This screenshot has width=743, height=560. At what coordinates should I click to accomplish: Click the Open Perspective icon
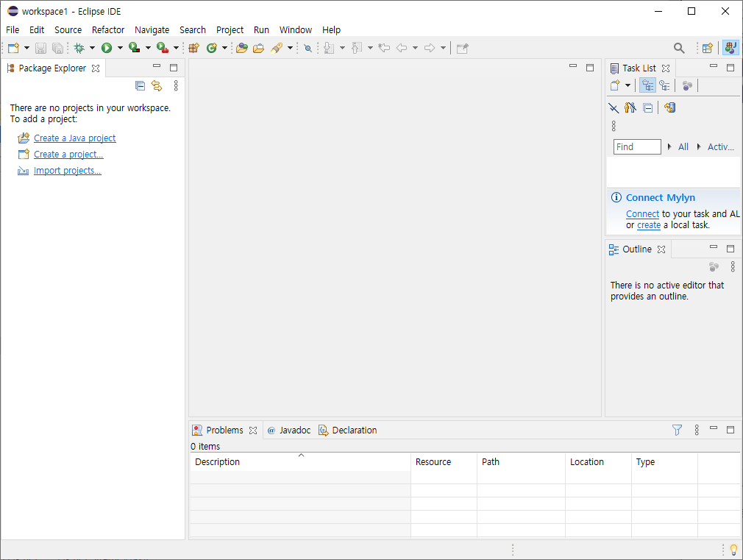coord(708,48)
